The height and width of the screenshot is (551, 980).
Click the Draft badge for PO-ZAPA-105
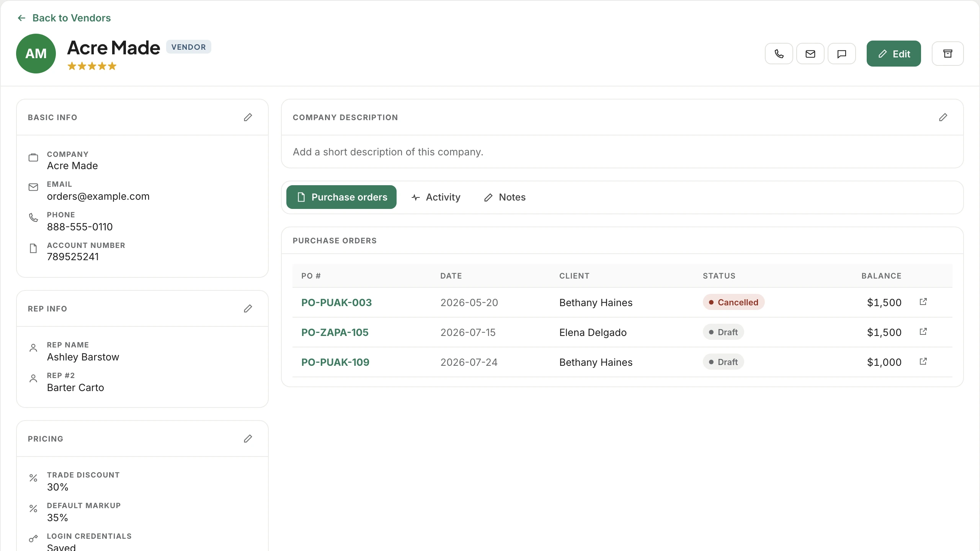(x=723, y=332)
